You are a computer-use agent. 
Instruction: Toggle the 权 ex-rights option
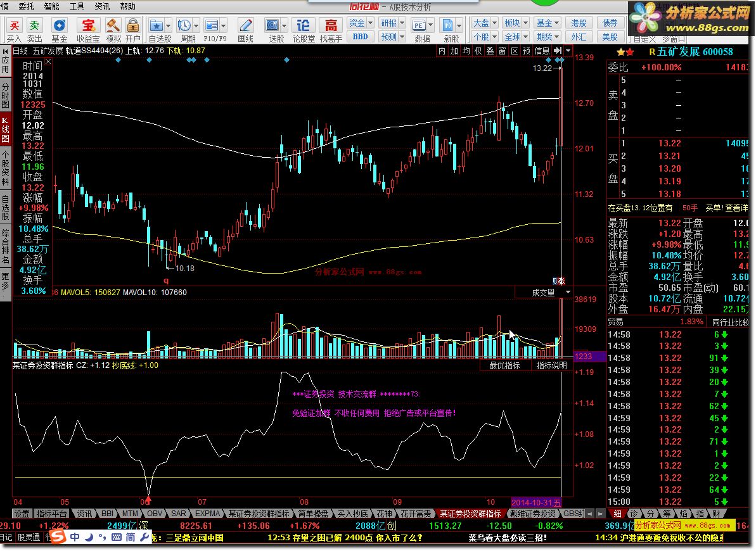478,51
